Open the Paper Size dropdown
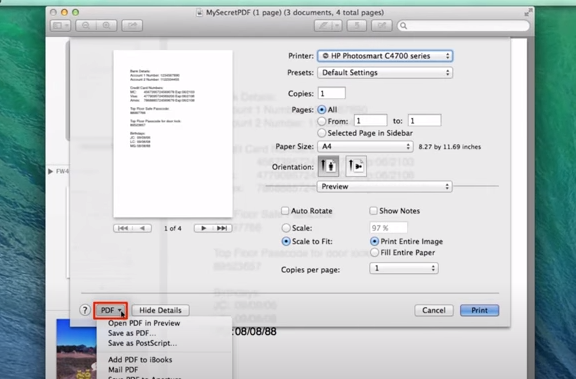This screenshot has width=576, height=379. [x=365, y=147]
